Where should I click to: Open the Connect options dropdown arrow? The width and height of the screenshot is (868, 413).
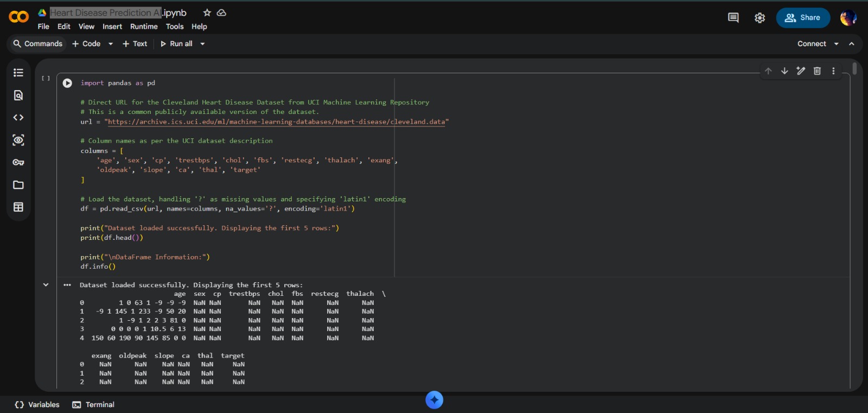[836, 44]
